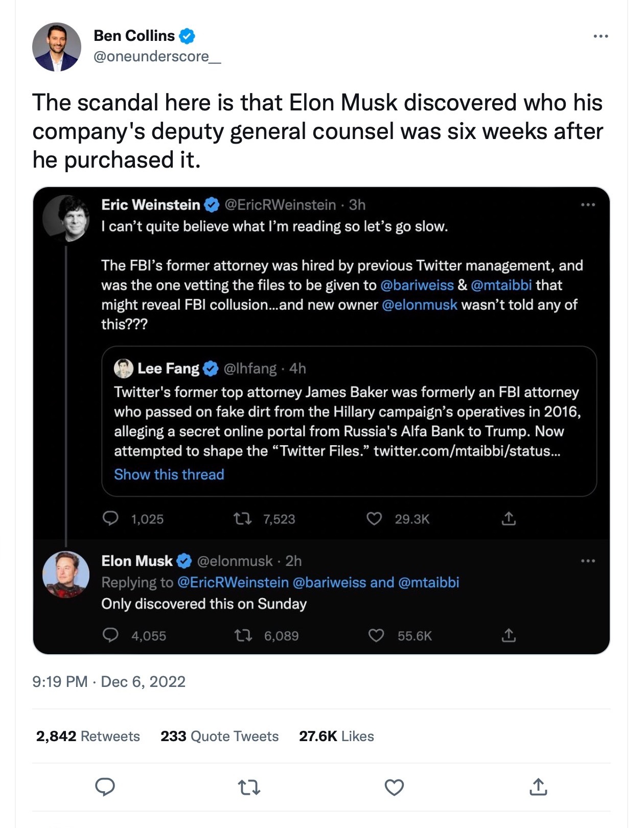Click the Show this thread link
The image size is (644, 828).
point(169,474)
